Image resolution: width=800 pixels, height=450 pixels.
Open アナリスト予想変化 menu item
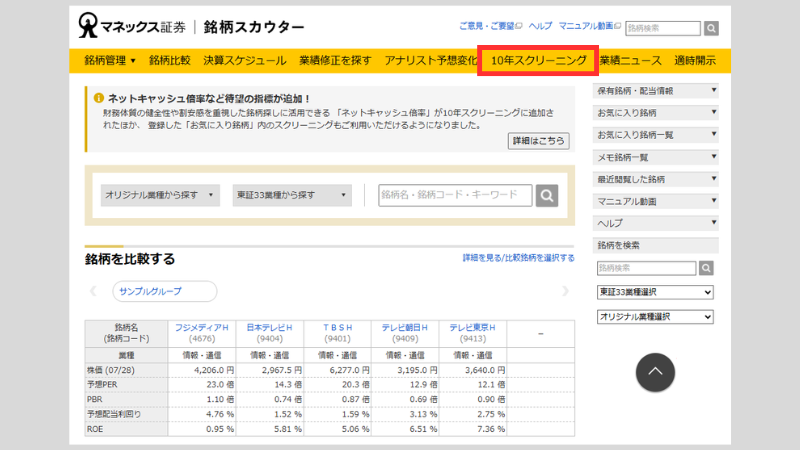tap(431, 61)
